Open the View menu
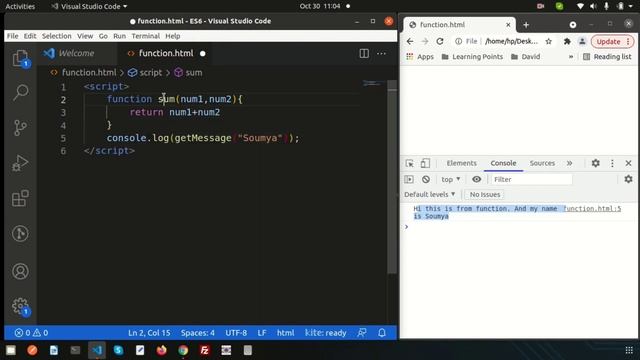Viewport: 640px width, 360px height. pos(85,36)
